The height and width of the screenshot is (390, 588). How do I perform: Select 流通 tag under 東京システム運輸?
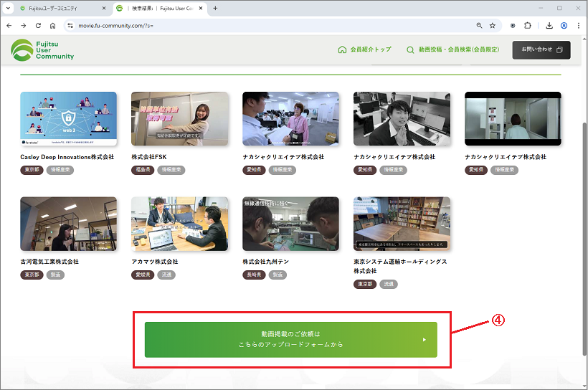[389, 284]
